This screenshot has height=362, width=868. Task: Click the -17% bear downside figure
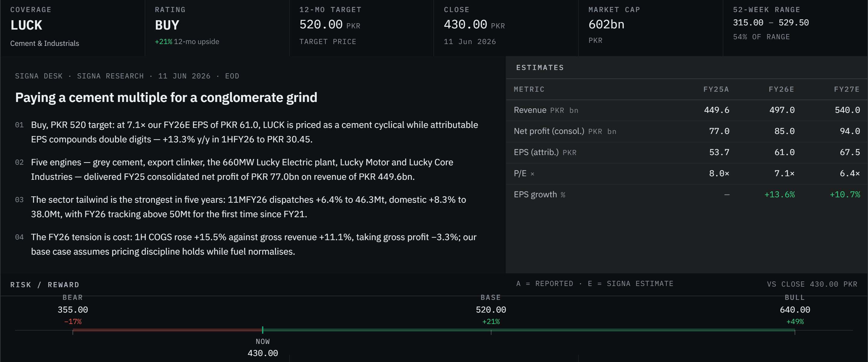point(73,322)
